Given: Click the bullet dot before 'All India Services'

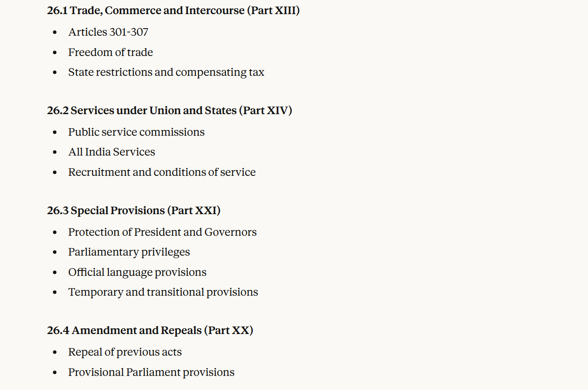Looking at the screenshot, I should pos(55,152).
